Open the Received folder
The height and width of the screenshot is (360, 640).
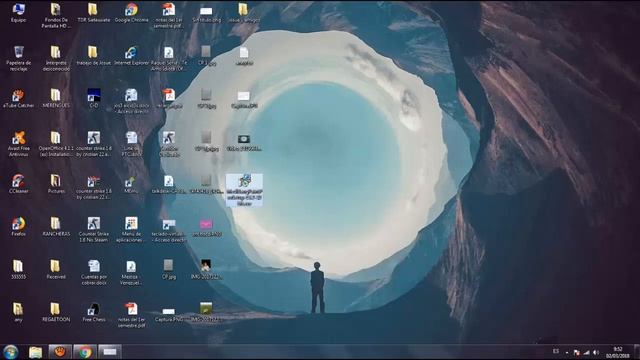pyautogui.click(x=56, y=269)
